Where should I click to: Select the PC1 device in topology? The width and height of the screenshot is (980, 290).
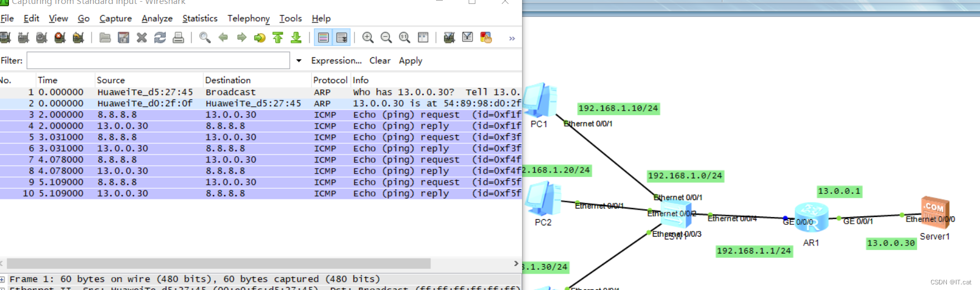pos(540,100)
